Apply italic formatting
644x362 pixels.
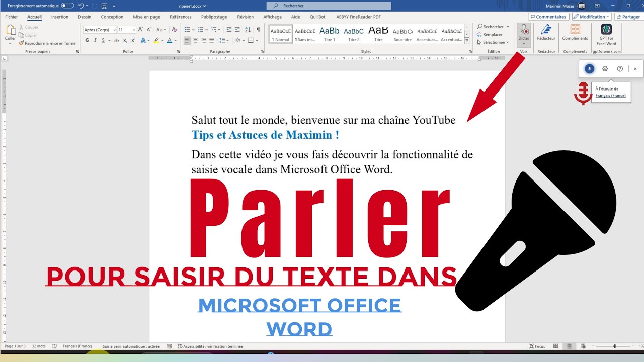click(x=95, y=40)
